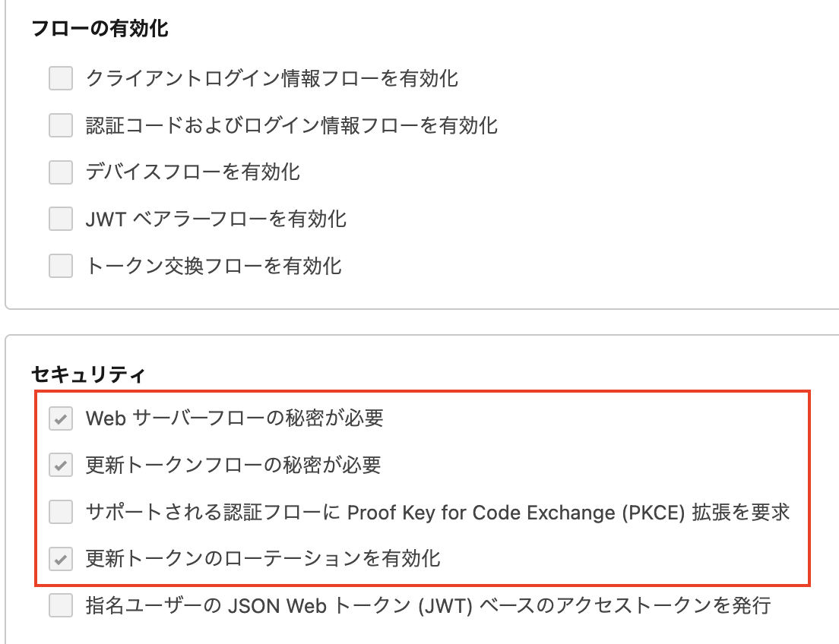Enable the PKCE 拡張を要求 checkbox

coord(61,513)
